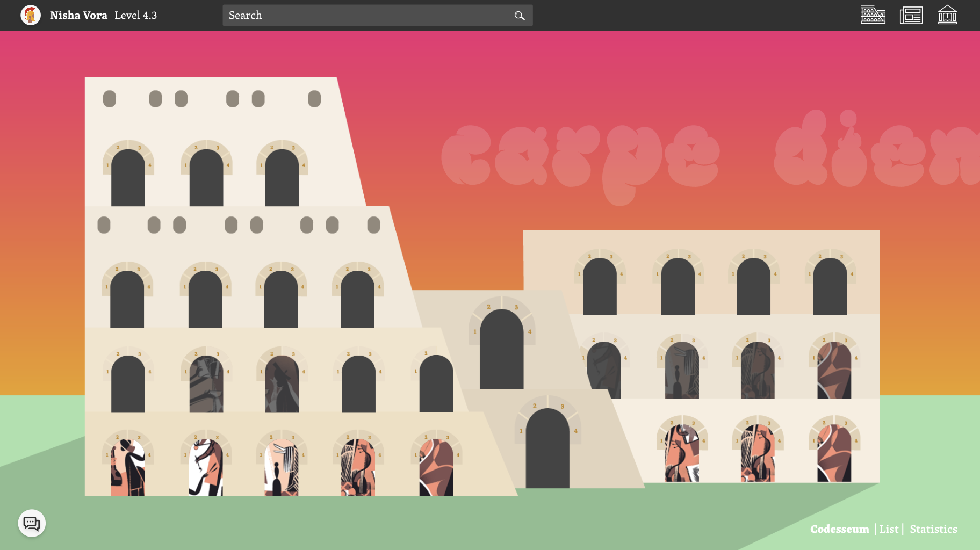
Task: Open right building's first bottom-row arch
Action: click(x=682, y=453)
